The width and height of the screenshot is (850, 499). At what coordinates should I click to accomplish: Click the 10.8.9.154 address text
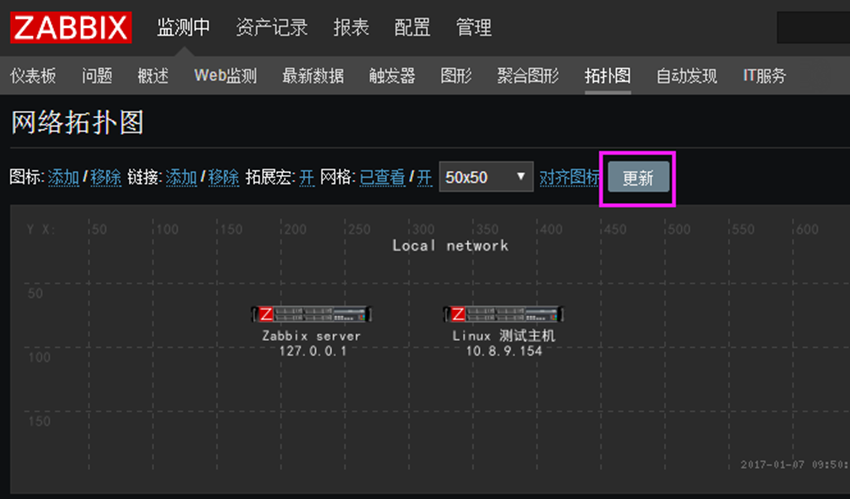pyautogui.click(x=504, y=351)
